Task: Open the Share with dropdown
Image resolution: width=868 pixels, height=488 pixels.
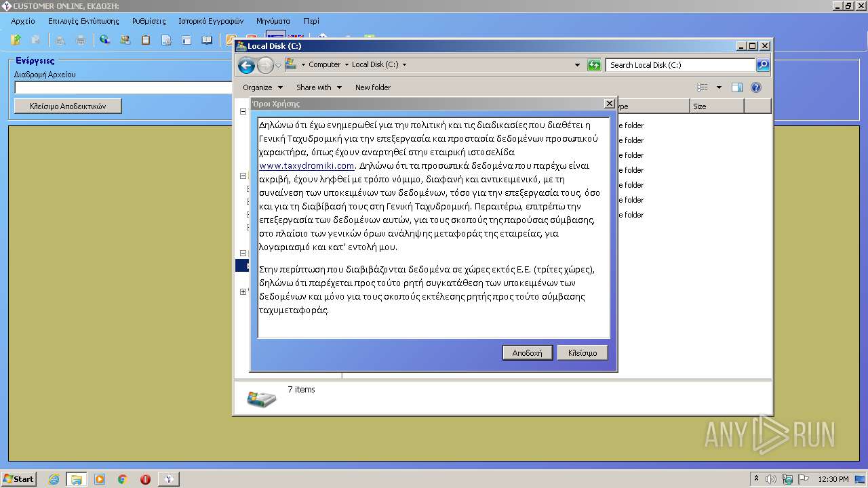Action: pyautogui.click(x=319, y=87)
